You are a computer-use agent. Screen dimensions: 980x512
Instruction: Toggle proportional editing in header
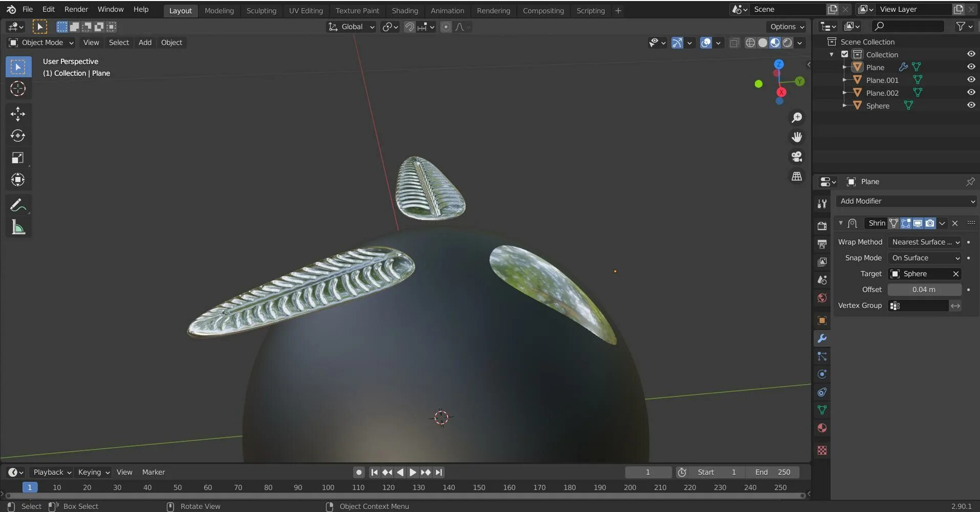click(446, 27)
